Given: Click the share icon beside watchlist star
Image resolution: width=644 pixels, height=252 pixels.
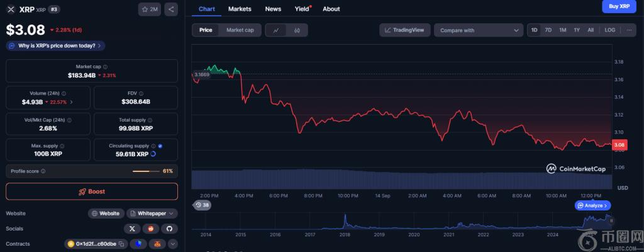Looking at the screenshot, I should (172, 9).
